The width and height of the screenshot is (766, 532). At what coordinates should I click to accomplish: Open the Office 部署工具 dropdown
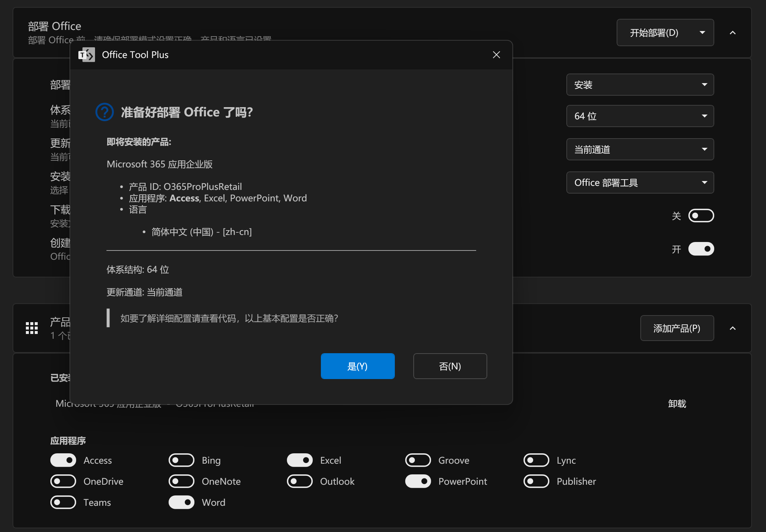(640, 183)
